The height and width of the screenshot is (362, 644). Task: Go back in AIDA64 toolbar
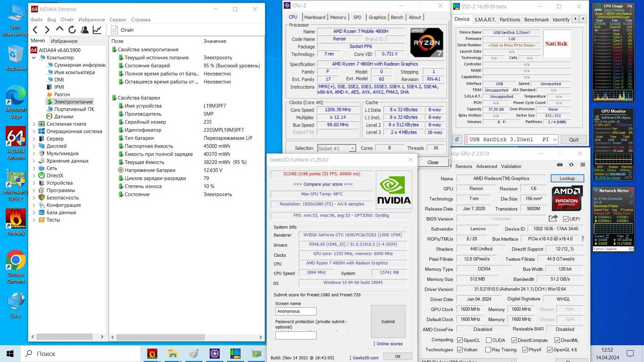(x=35, y=30)
